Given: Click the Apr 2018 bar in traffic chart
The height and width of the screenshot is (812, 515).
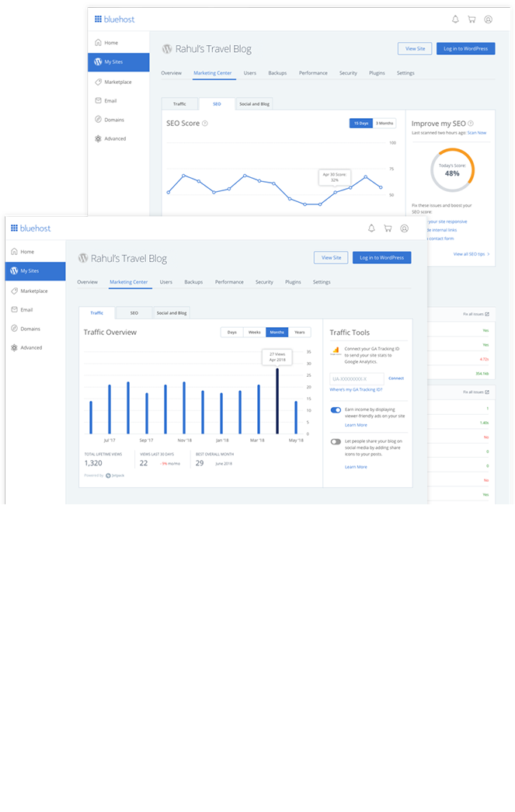Looking at the screenshot, I should (277, 401).
